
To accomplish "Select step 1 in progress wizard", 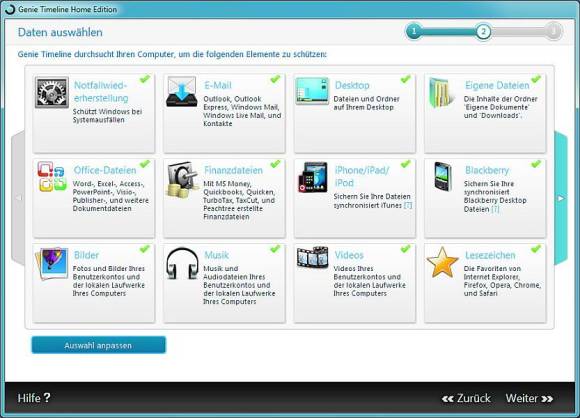I will coord(414,31).
